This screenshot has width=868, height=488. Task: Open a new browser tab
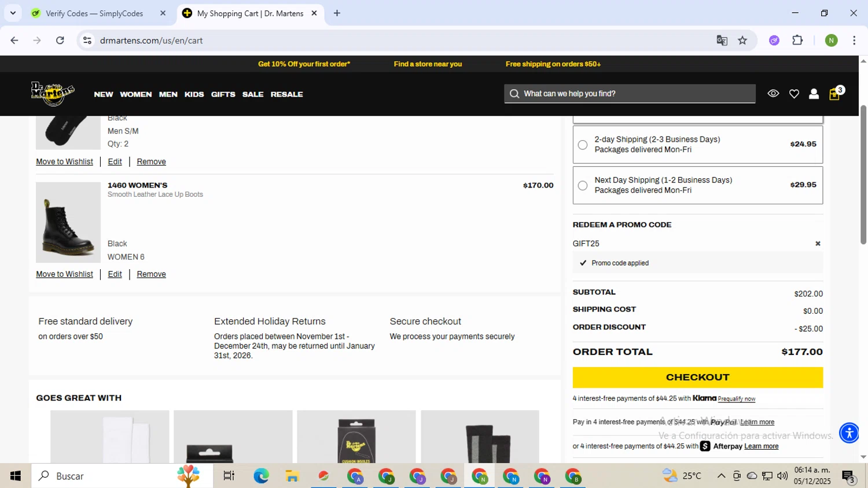(337, 13)
